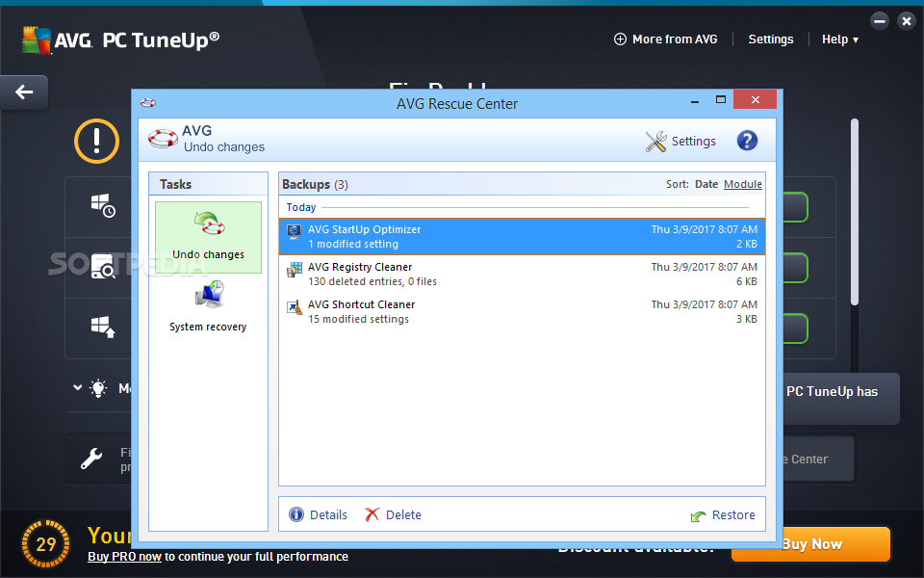Minimize the PC TuneUp main window
924x578 pixels.
pos(879,21)
